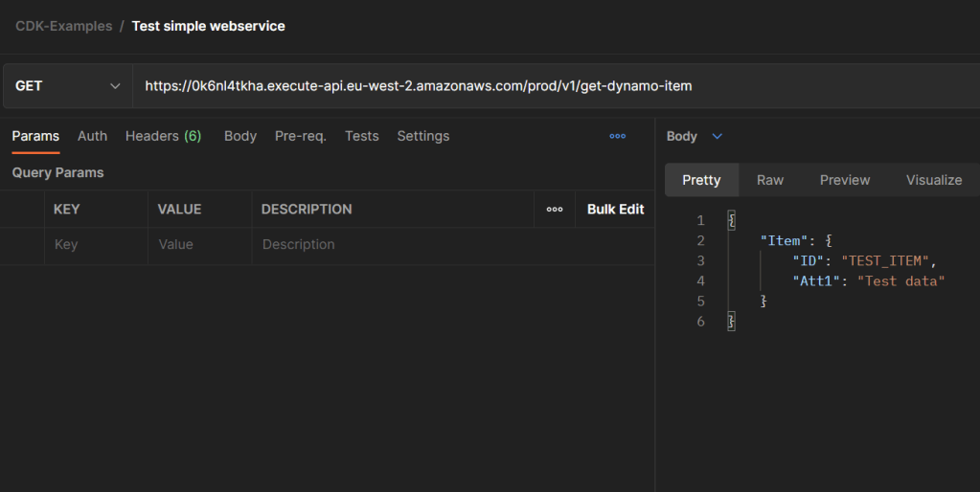Click the Value query param field

click(199, 245)
